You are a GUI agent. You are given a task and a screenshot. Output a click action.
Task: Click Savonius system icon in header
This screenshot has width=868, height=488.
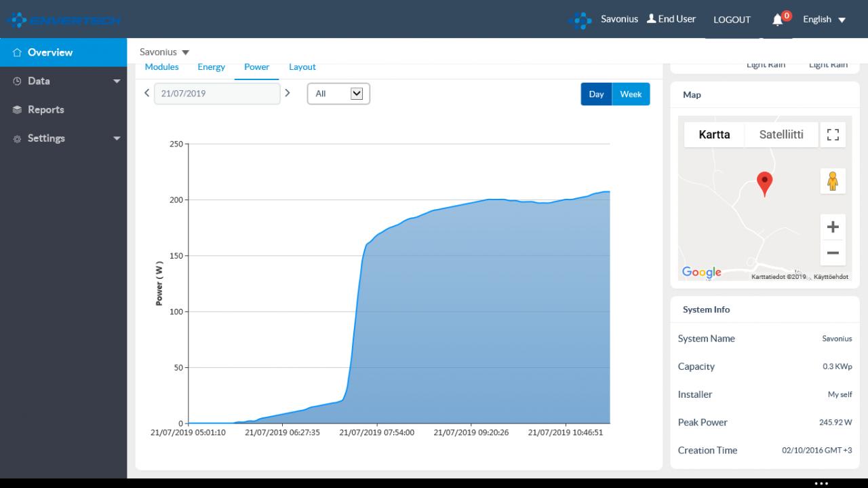[580, 20]
